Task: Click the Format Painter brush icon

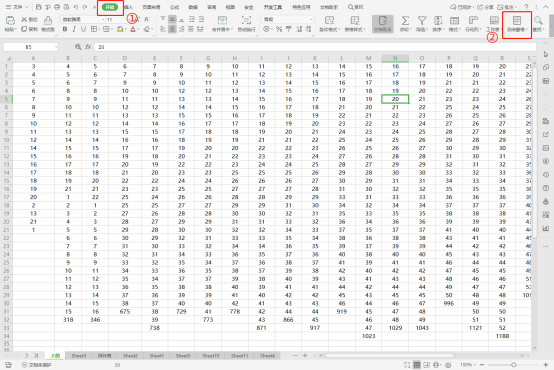Action: coord(48,20)
